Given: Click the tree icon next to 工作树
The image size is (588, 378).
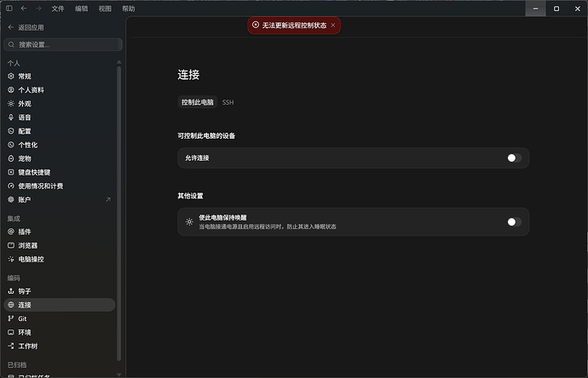Looking at the screenshot, I should pos(11,346).
